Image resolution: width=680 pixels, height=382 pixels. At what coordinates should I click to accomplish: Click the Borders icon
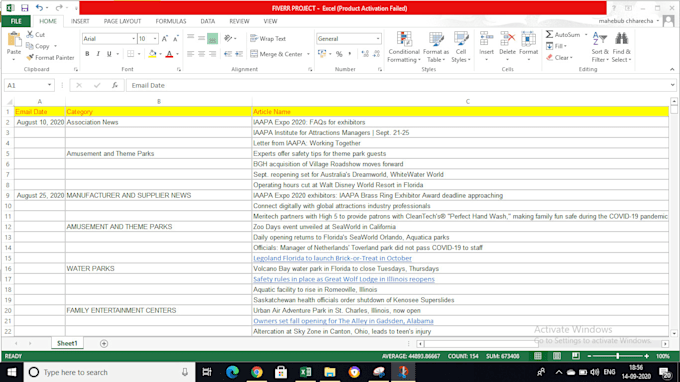(131, 54)
